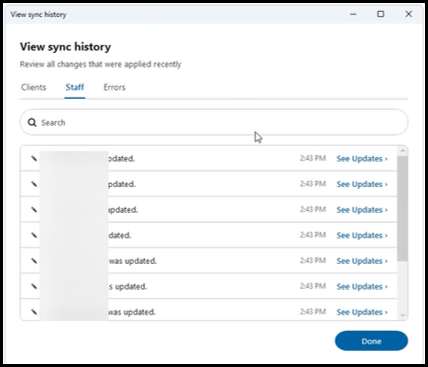
Task: Click the 's updated.' entry text
Action: (128, 287)
